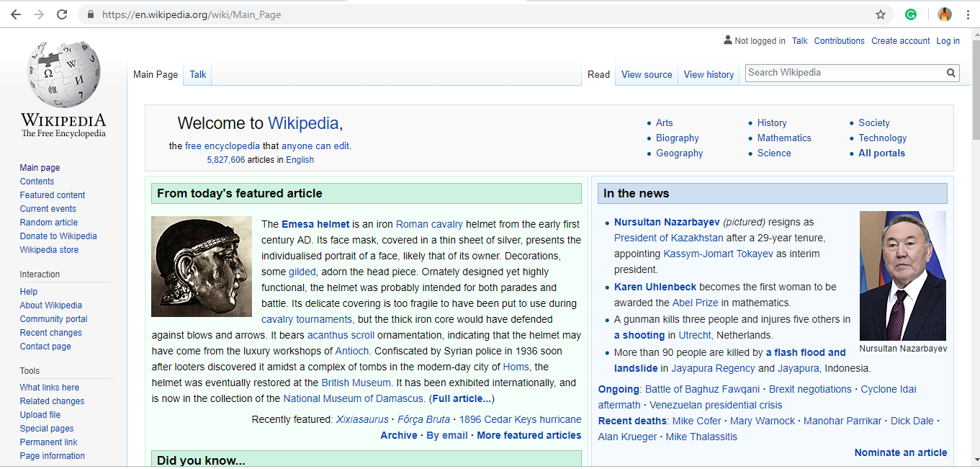Click the Emesa helmet thumbnail image

pyautogui.click(x=202, y=267)
